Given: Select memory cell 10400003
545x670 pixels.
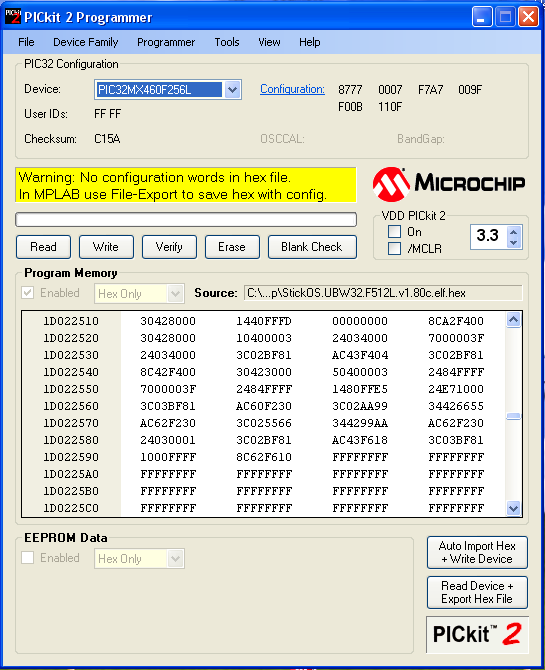Looking at the screenshot, I should point(264,338).
